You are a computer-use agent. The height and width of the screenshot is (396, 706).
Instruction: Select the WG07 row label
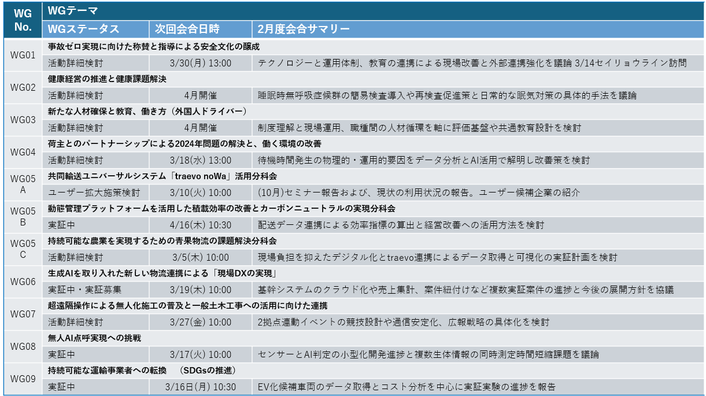pos(23,314)
